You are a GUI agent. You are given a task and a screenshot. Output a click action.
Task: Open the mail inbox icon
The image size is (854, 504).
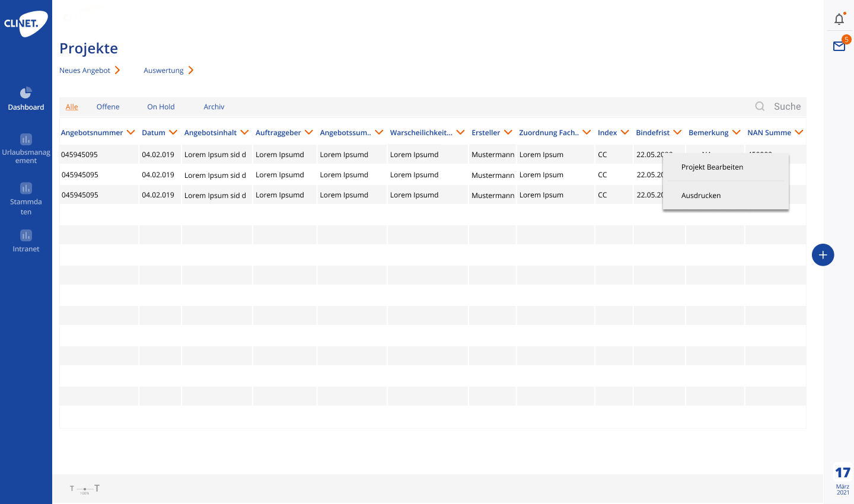[x=839, y=46]
